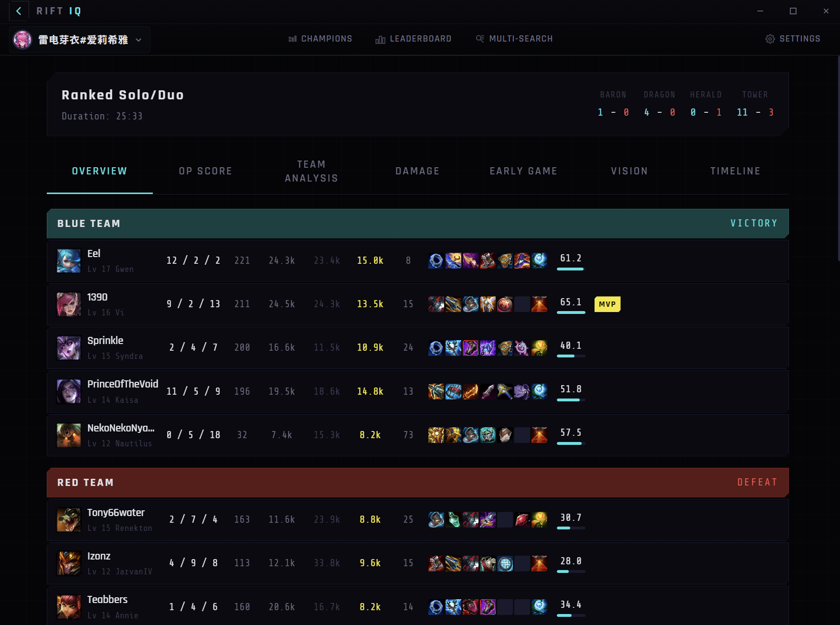Switch to the OP Score tab

coord(205,171)
